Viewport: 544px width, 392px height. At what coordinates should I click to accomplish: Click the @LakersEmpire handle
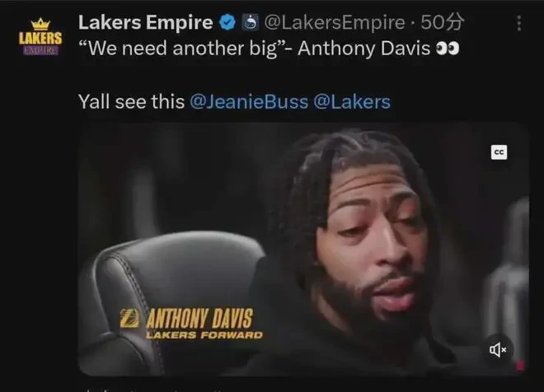pos(335,23)
